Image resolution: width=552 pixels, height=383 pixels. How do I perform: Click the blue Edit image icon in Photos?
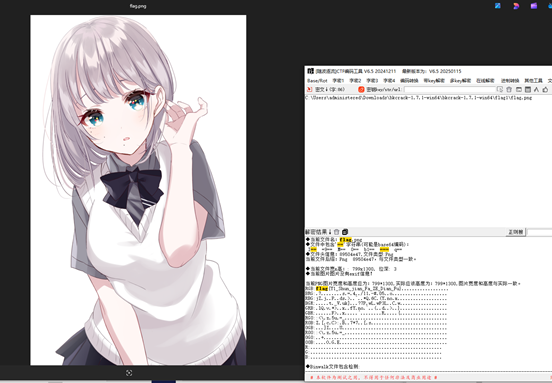point(498,6)
